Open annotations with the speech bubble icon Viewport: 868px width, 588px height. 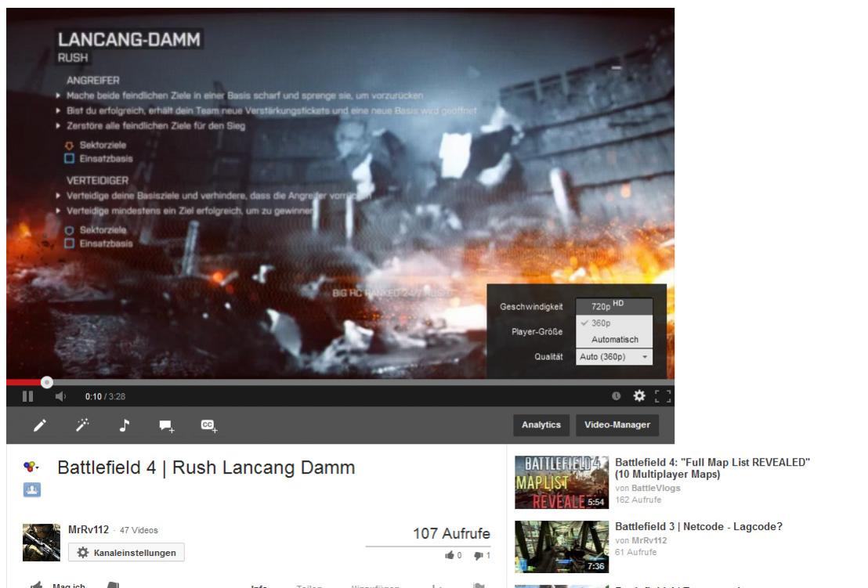click(x=167, y=425)
